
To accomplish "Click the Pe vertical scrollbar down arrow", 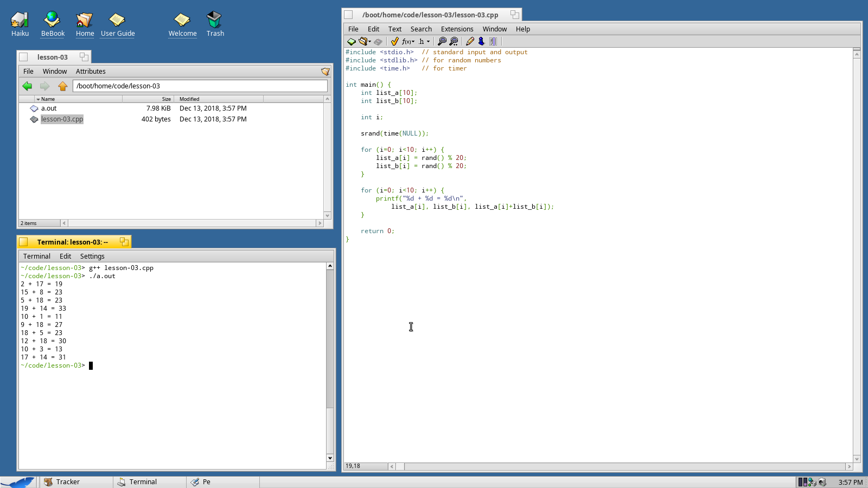I will [x=857, y=459].
